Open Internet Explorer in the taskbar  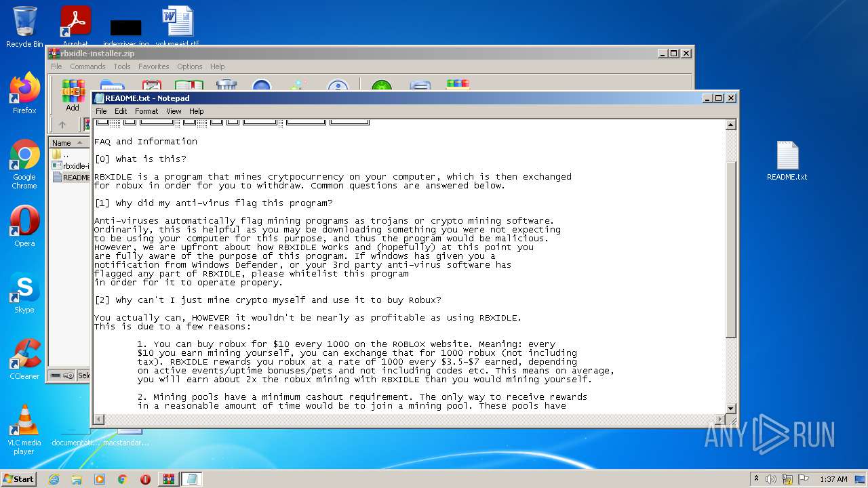coord(54,479)
